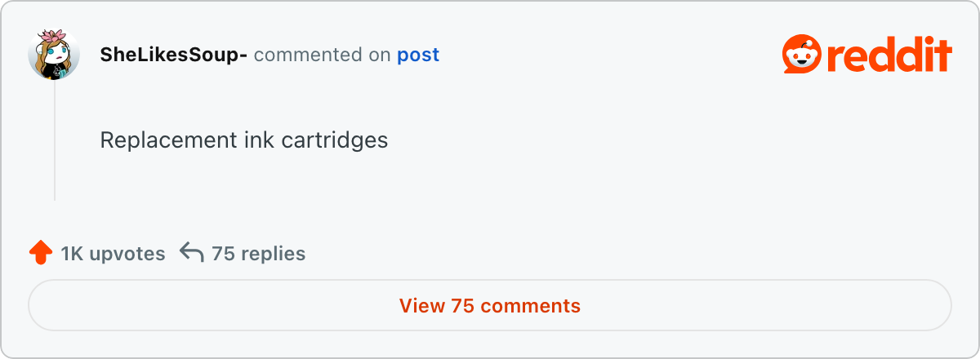The image size is (980, 359).
Task: Click the "Replacement ink cartridges" comment text
Action: (243, 140)
